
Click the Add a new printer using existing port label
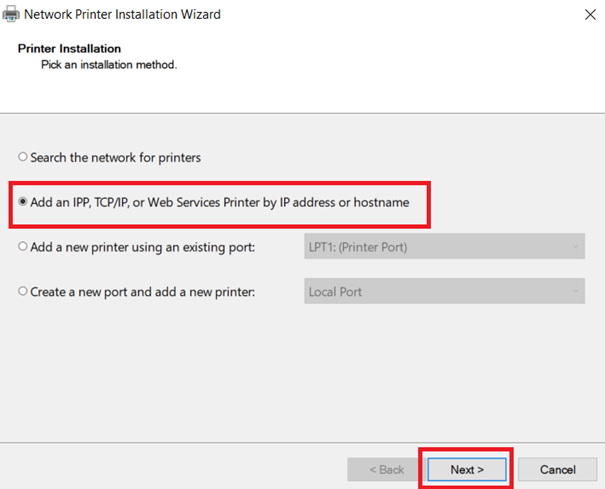[143, 247]
